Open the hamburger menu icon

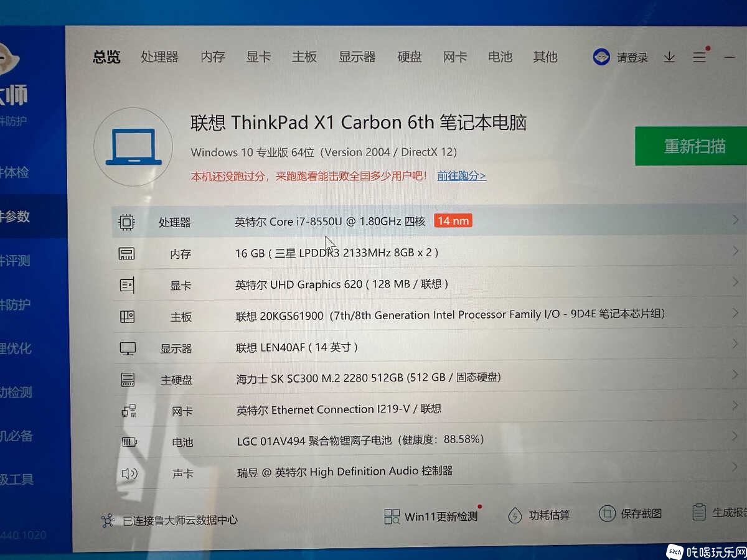699,57
